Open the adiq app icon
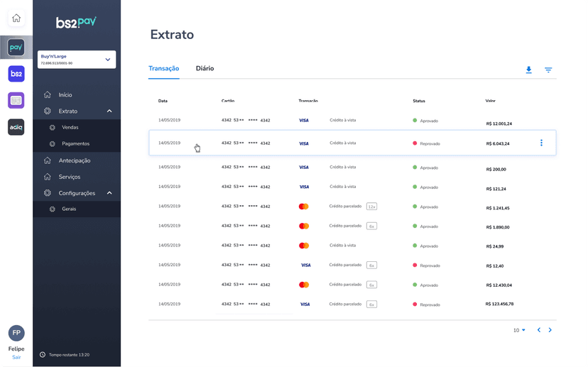 click(16, 127)
